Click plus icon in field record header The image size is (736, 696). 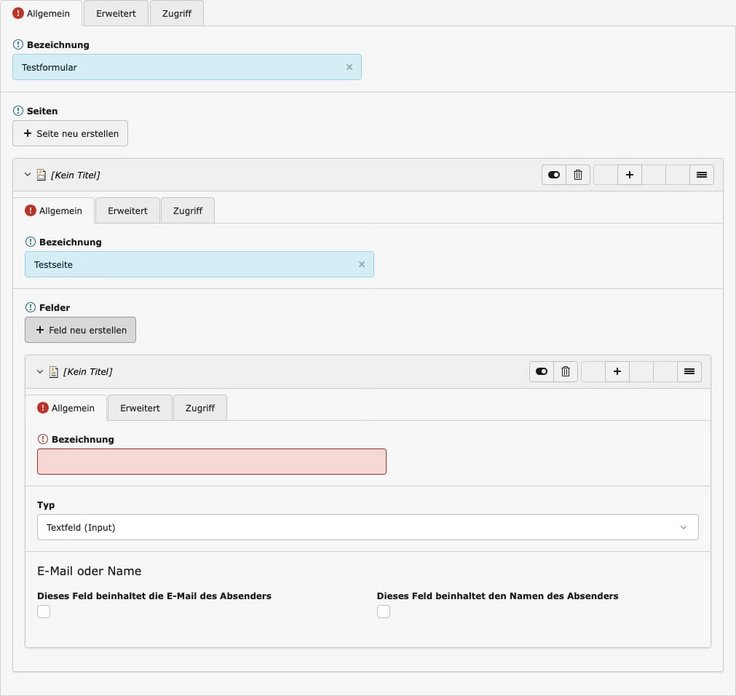click(x=618, y=372)
